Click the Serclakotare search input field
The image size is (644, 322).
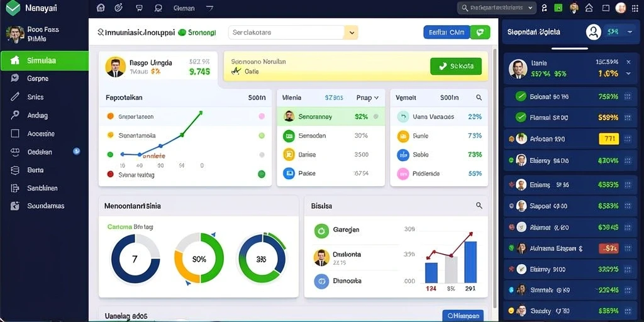(286, 32)
